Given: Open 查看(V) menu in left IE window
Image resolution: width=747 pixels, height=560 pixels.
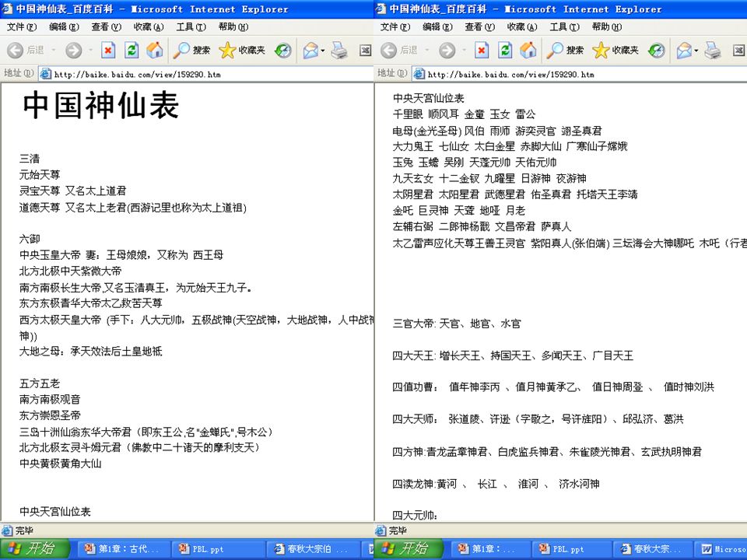Looking at the screenshot, I should pyautogui.click(x=107, y=27).
